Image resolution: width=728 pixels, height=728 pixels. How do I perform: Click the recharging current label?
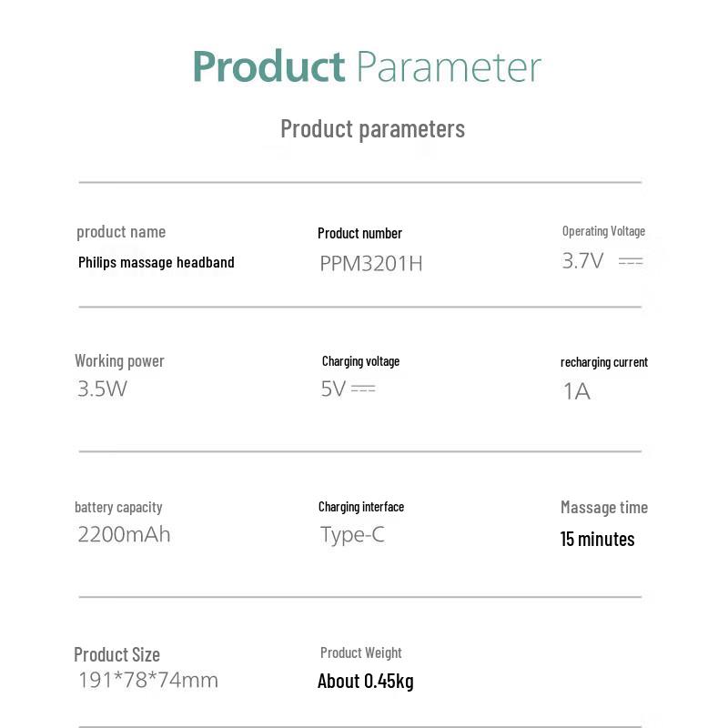[604, 362]
